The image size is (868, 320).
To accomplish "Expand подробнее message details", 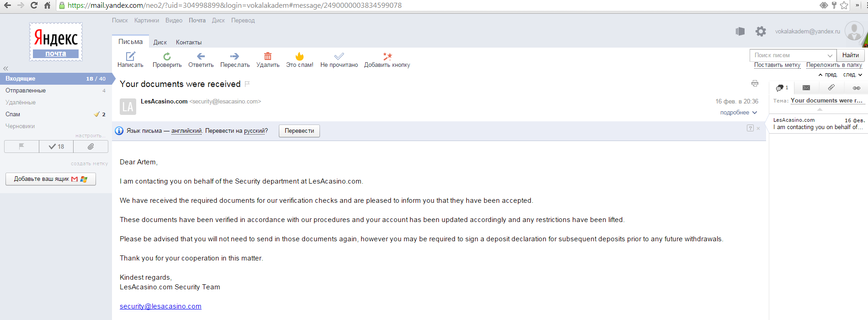I will pos(738,113).
